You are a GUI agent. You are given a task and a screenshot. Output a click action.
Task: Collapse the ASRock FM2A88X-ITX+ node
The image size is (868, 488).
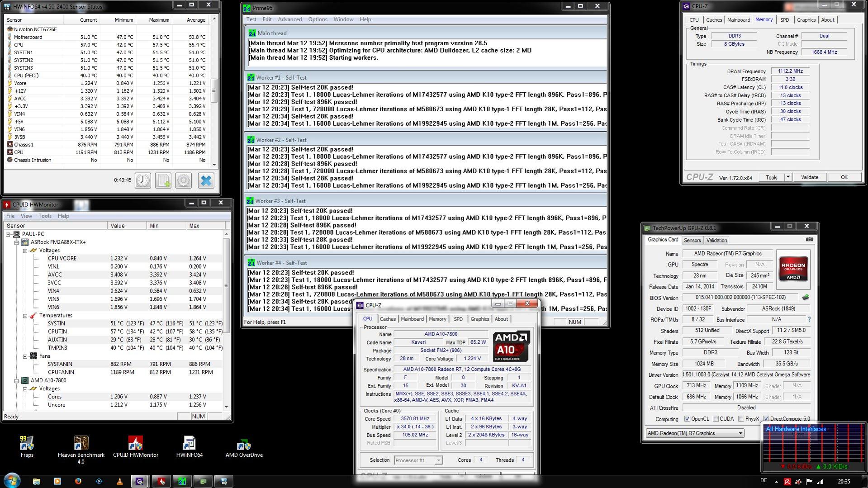pos(17,242)
